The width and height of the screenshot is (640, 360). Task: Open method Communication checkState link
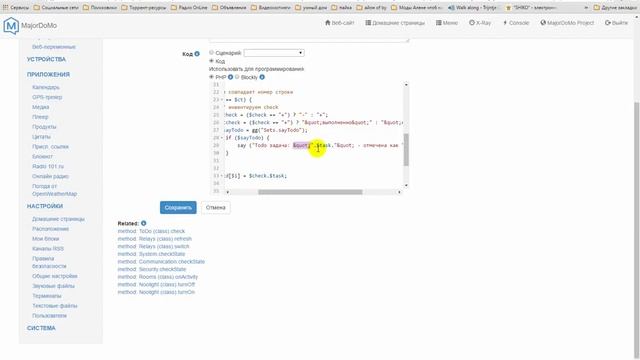point(161,262)
